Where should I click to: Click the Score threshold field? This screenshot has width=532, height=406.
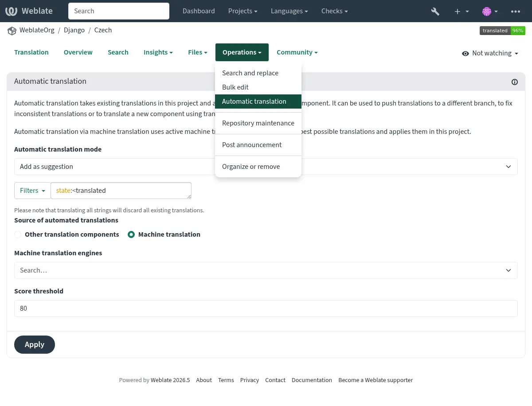[x=266, y=308]
